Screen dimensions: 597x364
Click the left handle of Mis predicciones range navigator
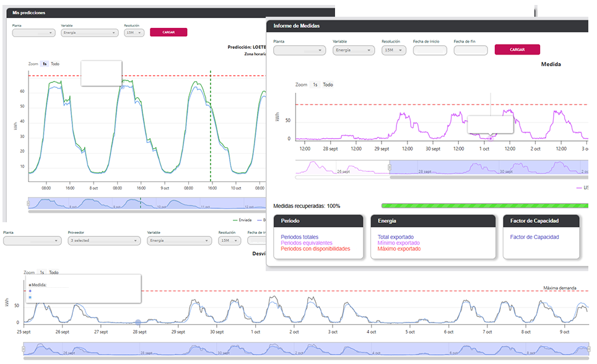point(28,204)
